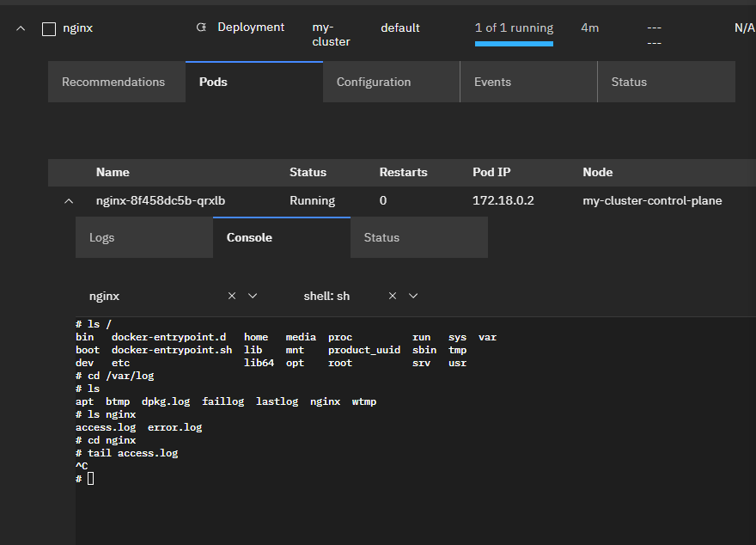Open the pod Logs tab
The height and width of the screenshot is (545, 756).
(101, 237)
